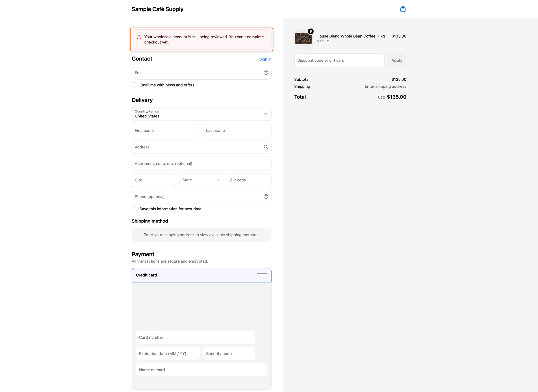Click the Apply discount button
Screen dimensions: 538x392
point(397,60)
